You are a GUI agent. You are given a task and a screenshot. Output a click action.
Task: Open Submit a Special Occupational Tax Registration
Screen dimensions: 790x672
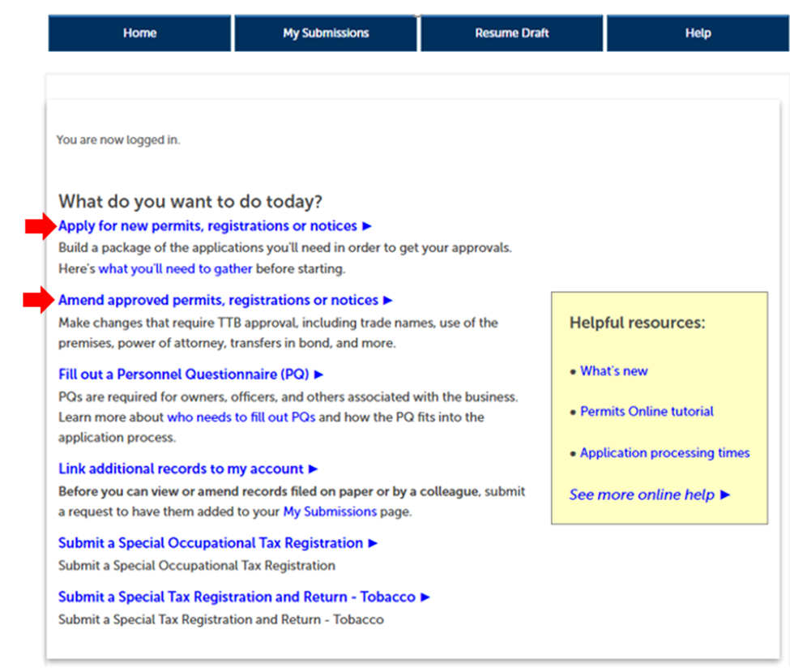211,543
